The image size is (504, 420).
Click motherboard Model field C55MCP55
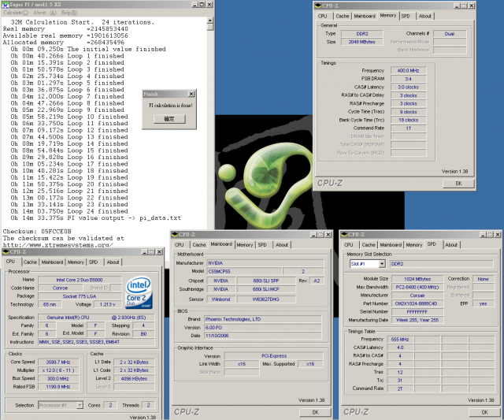[245, 271]
